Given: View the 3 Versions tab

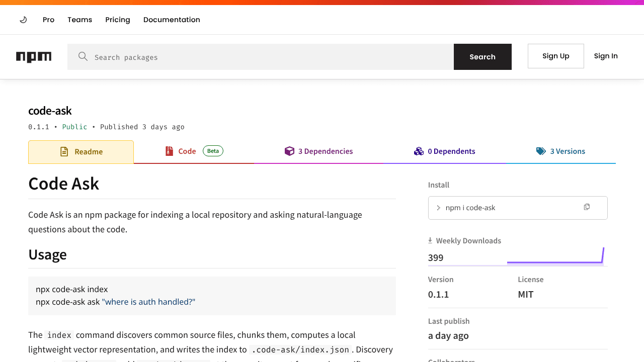Looking at the screenshot, I should [561, 151].
